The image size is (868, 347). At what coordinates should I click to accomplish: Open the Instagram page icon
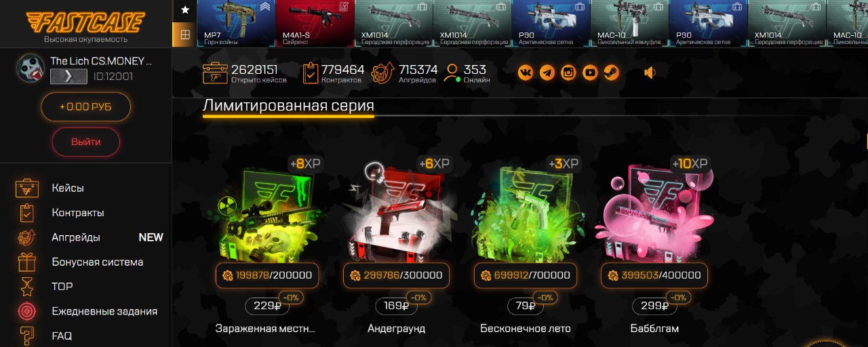tap(568, 72)
